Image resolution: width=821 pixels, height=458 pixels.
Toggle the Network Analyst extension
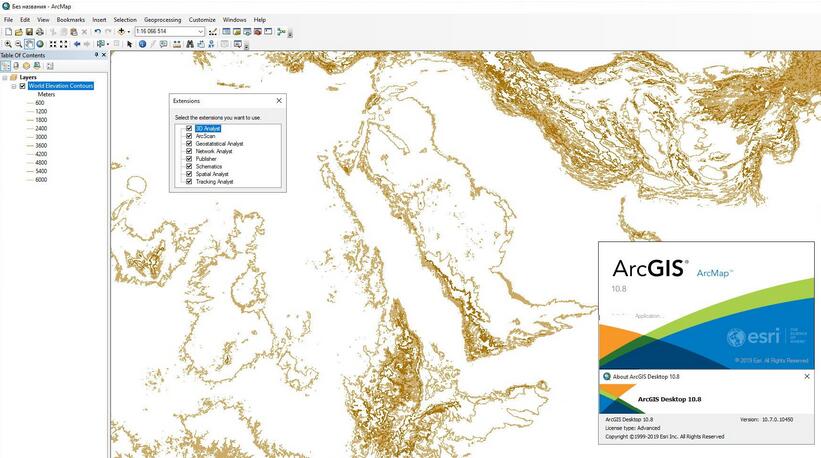[189, 151]
